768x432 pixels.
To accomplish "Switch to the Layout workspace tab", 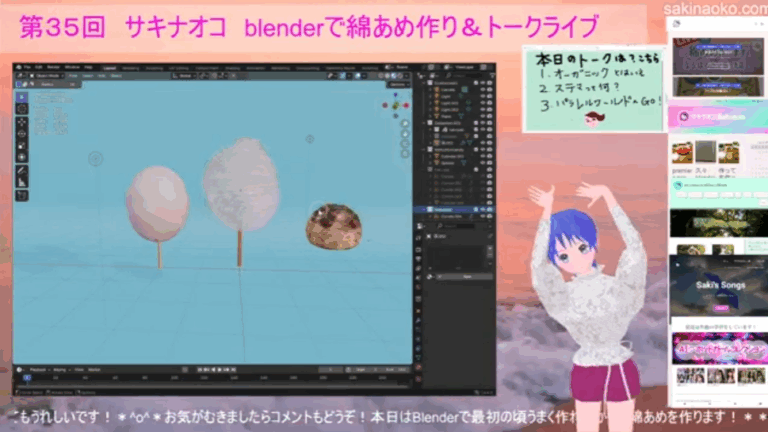I will (x=109, y=67).
